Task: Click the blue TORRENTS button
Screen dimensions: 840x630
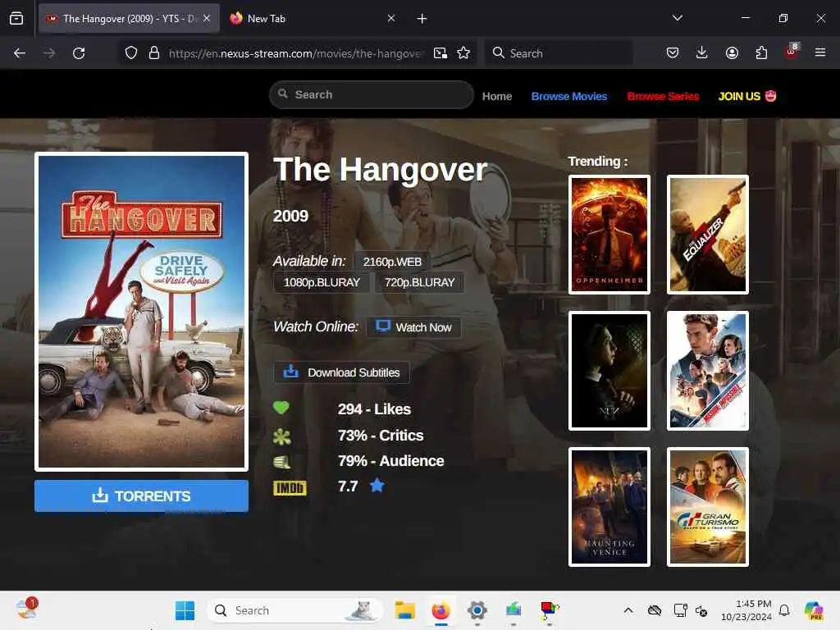Action: coord(141,496)
